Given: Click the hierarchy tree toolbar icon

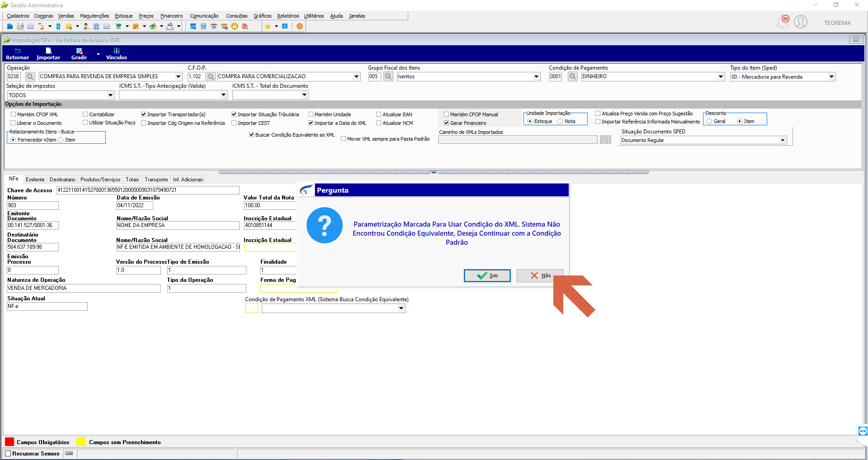Looking at the screenshot, I should [41, 26].
